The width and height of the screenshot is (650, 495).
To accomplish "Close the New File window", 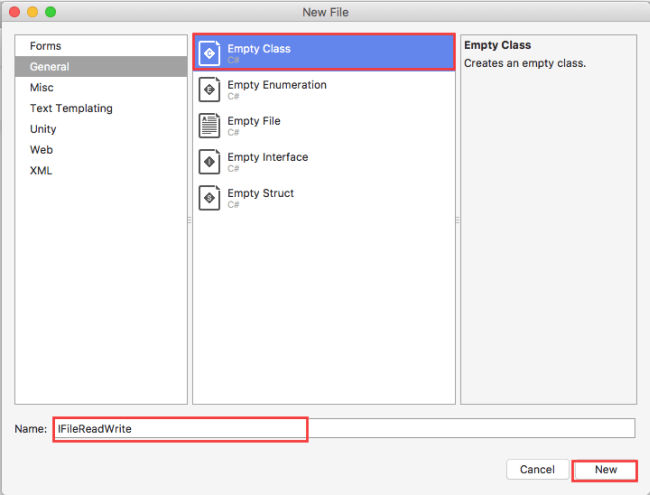I will tap(13, 11).
